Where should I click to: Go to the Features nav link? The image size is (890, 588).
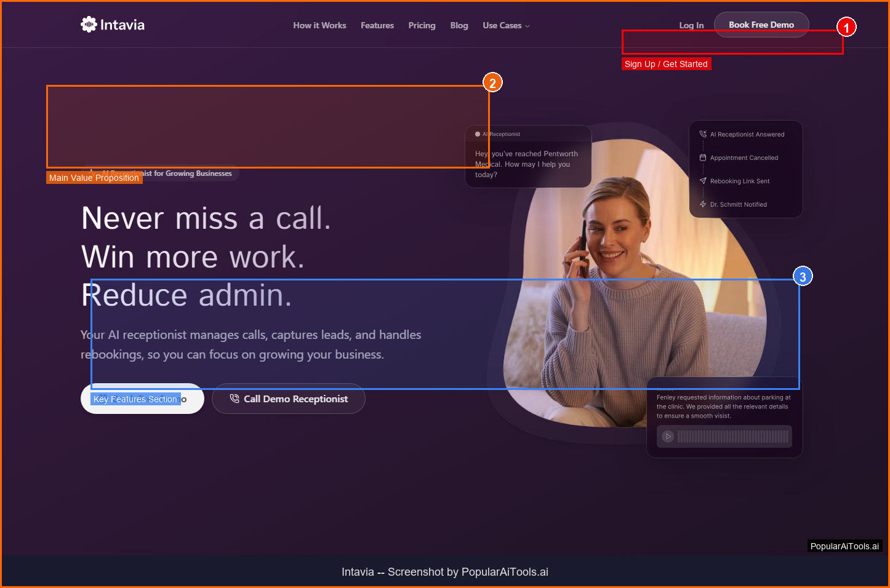point(377,25)
